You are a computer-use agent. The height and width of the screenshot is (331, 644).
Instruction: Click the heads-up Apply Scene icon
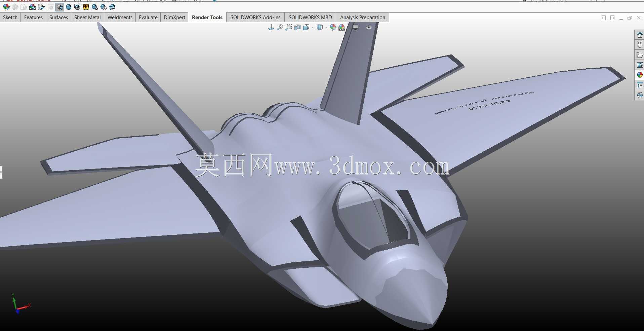tap(342, 28)
